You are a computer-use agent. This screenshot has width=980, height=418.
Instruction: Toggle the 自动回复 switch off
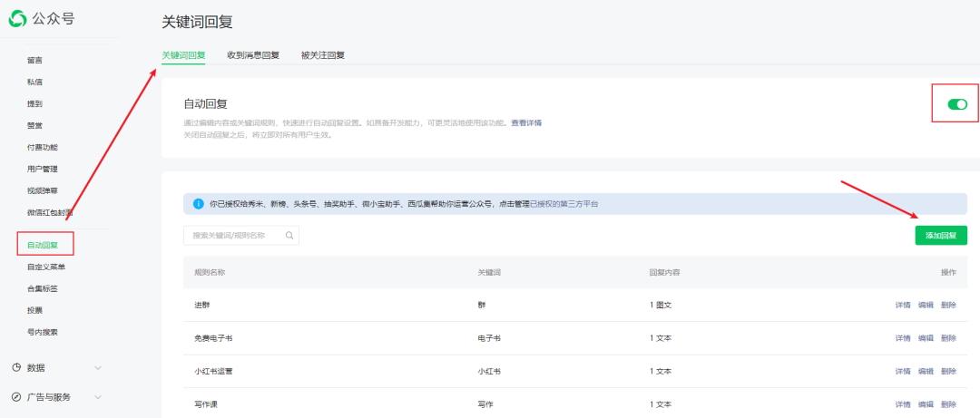[x=957, y=104]
